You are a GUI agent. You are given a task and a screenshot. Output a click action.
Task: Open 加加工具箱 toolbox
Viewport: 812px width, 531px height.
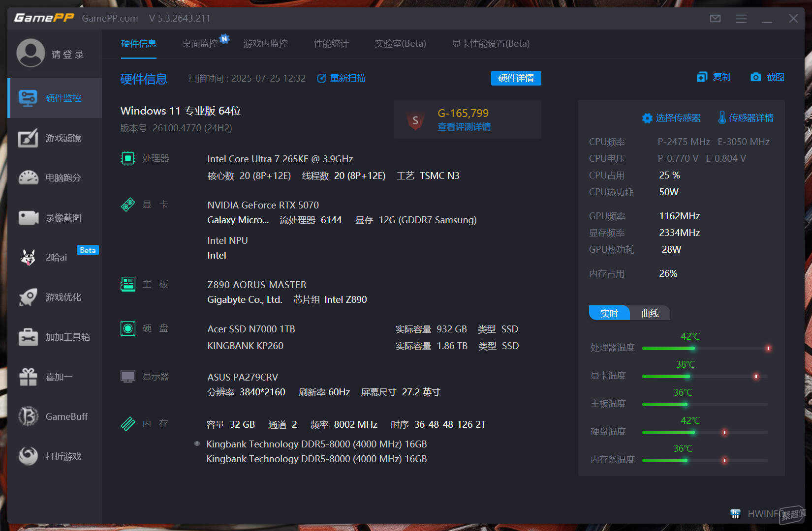click(x=55, y=337)
